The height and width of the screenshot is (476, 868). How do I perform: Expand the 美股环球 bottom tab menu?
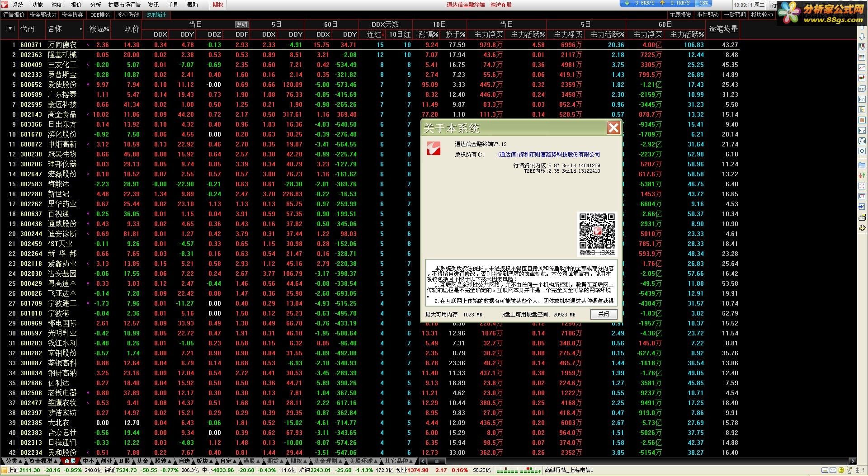(363, 461)
